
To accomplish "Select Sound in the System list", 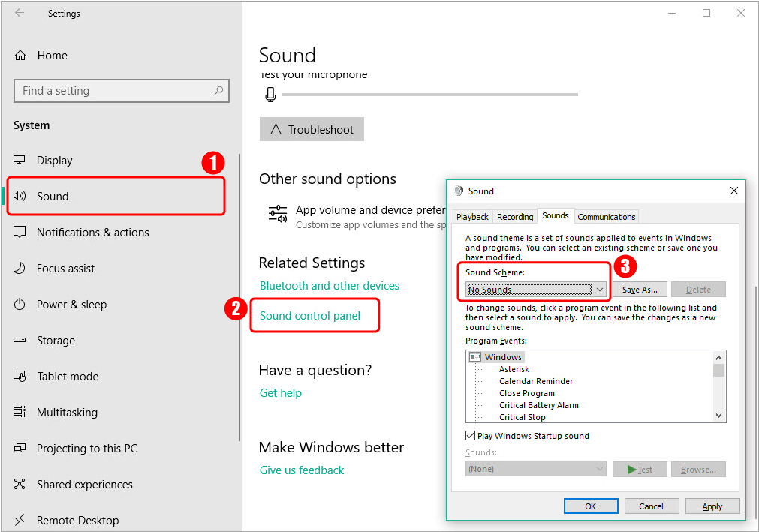I will 116,196.
